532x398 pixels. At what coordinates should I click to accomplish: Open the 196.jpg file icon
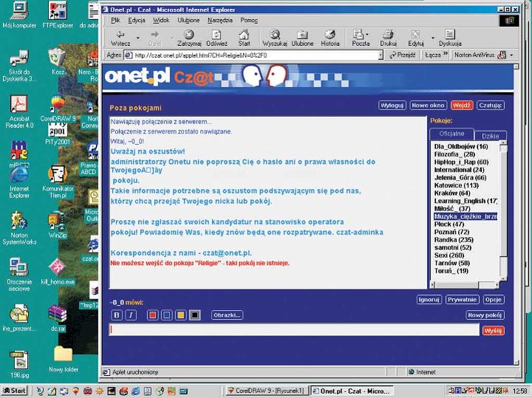tap(19, 365)
